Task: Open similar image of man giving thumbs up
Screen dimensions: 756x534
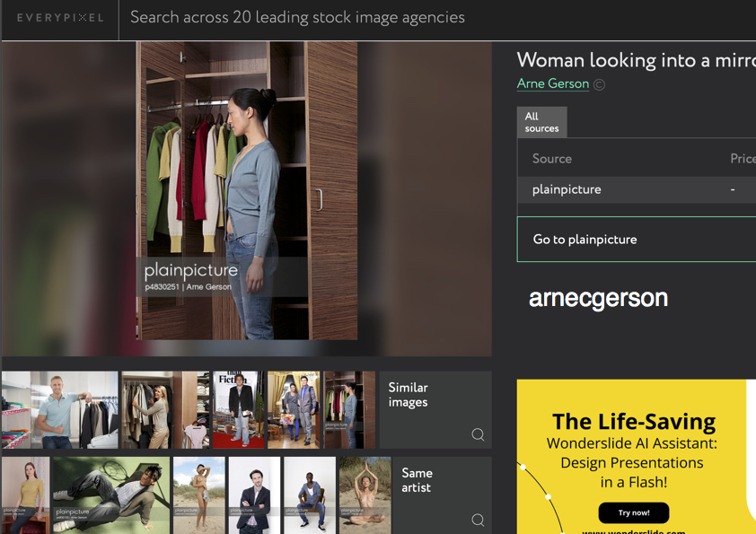Action: pyautogui.click(x=60, y=409)
